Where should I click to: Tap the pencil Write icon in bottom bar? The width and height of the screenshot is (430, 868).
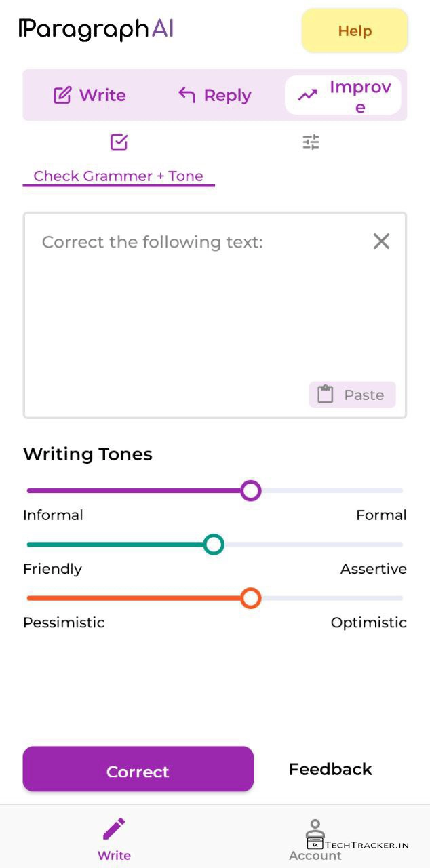coord(114,828)
